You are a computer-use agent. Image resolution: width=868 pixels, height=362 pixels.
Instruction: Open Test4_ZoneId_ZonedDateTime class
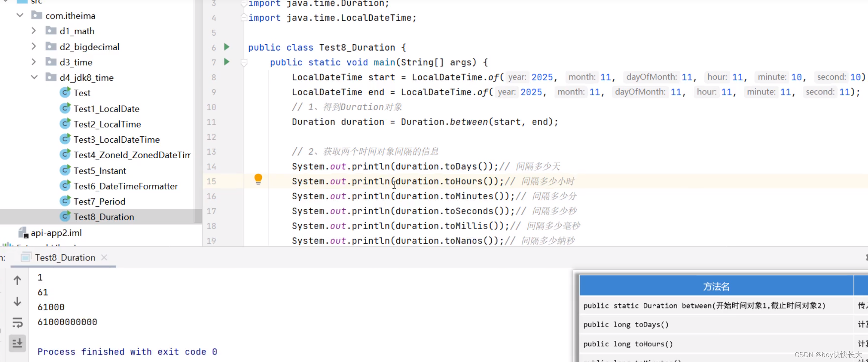(x=132, y=155)
